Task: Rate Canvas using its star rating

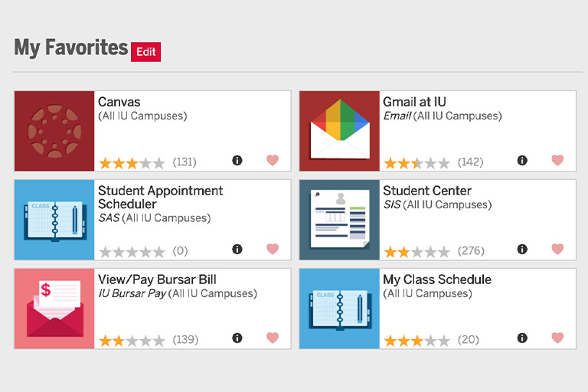Action: 132,163
